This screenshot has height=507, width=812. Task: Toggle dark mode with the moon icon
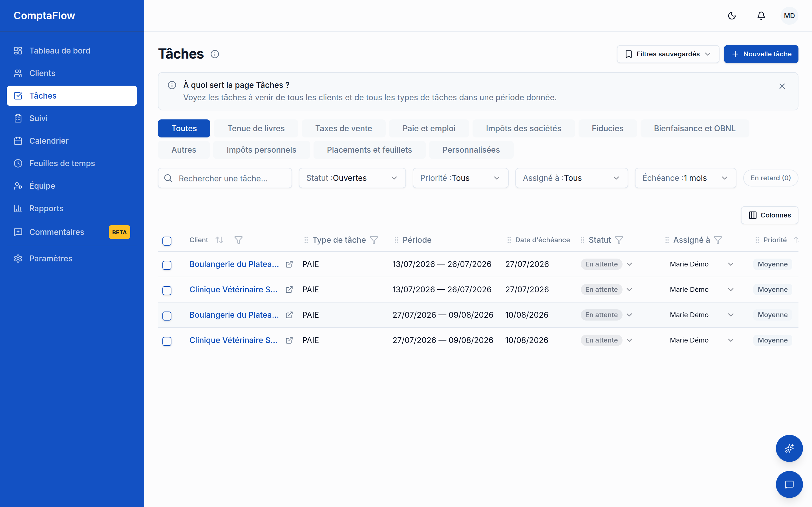pos(732,16)
